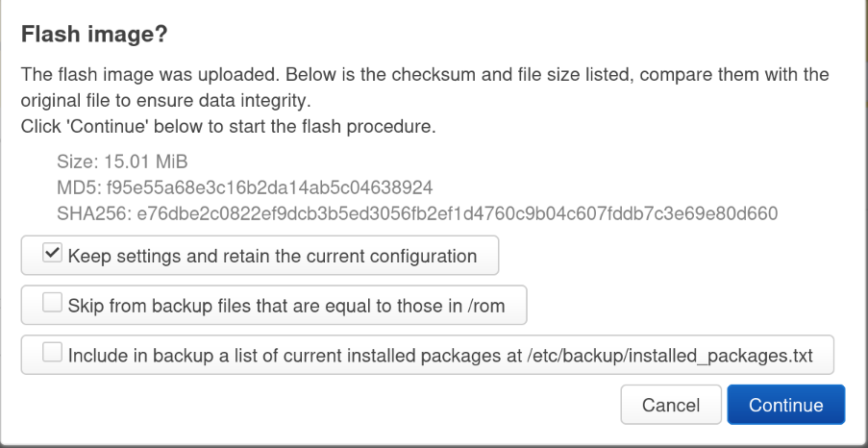The width and height of the screenshot is (868, 448).
Task: Uncheck the Keep settings and retain configuration checkbox
Action: (x=51, y=255)
